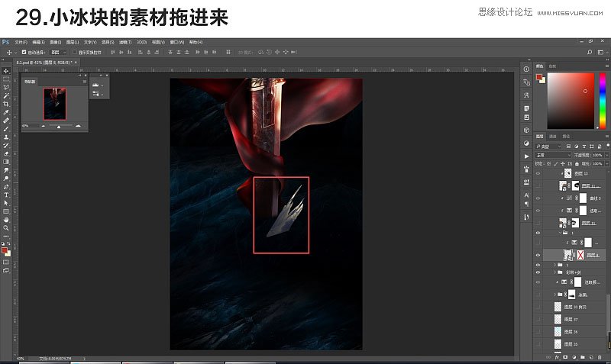
Task: Expand the 彩带+剑 group chevron
Action: click(555, 272)
